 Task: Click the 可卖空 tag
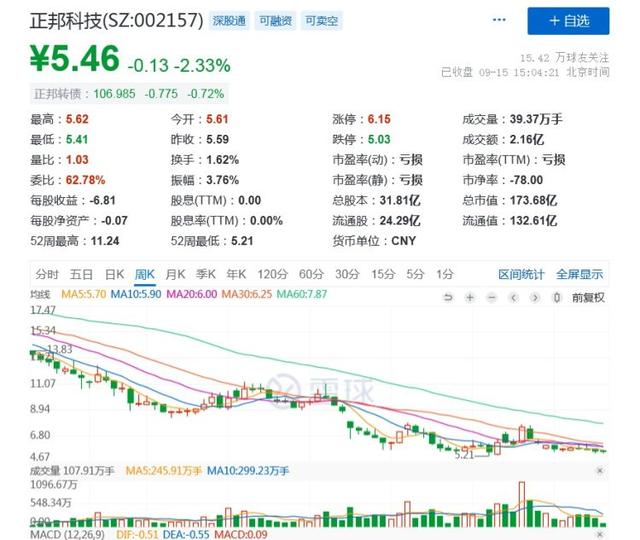point(322,21)
